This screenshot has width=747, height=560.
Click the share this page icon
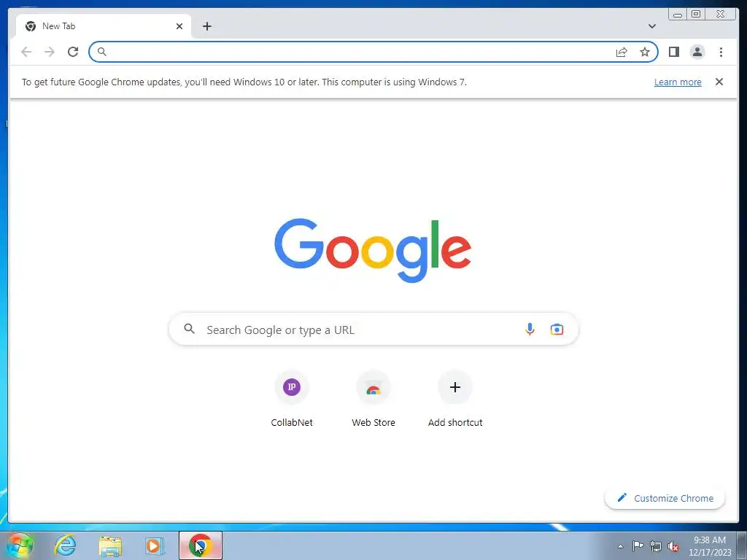(622, 52)
